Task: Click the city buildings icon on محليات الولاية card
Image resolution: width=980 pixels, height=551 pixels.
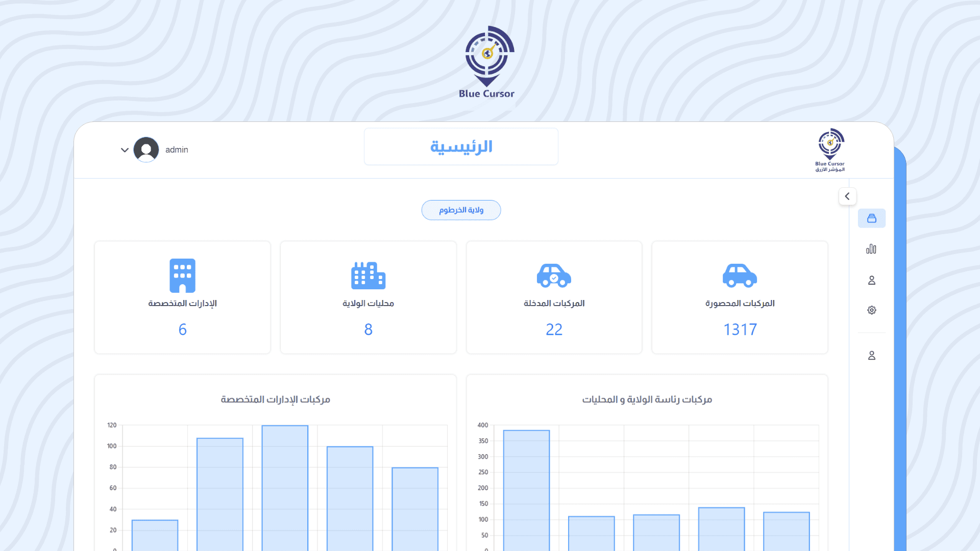Action: (x=368, y=275)
